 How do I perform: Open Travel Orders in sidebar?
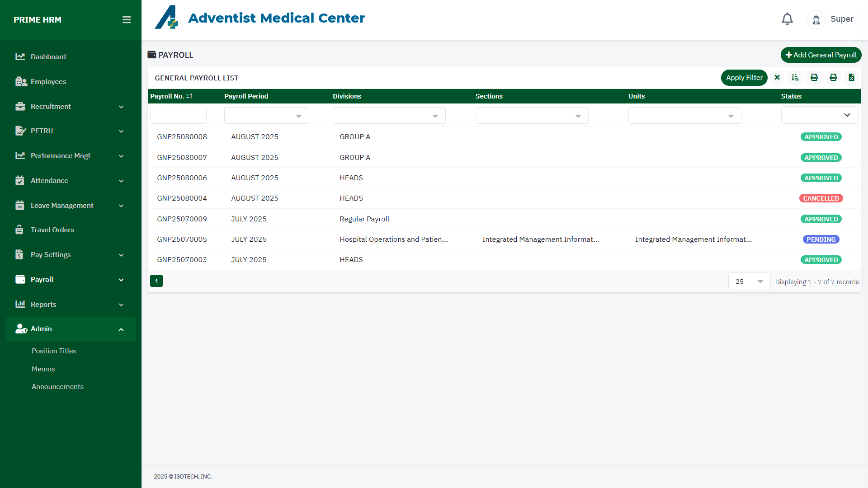click(x=52, y=230)
